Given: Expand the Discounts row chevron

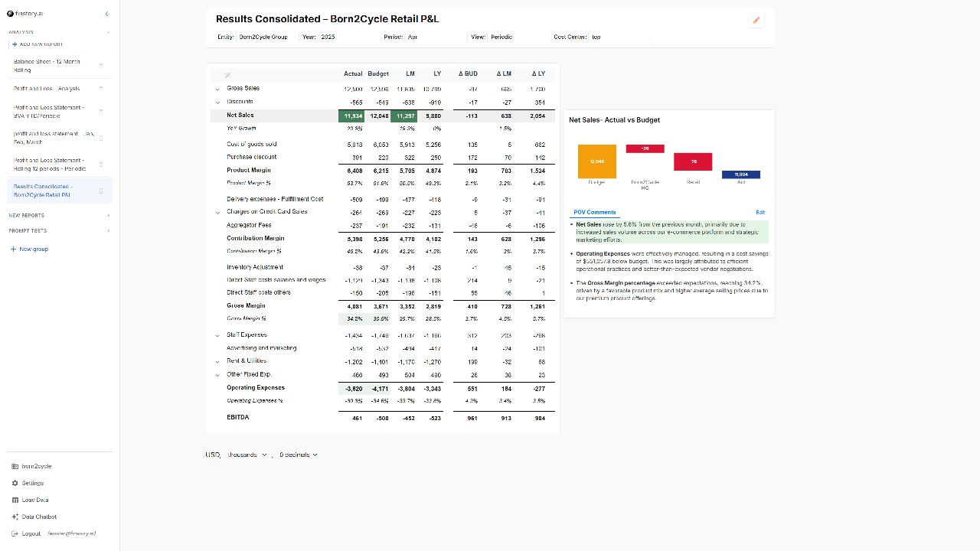Looking at the screenshot, I should 217,102.
